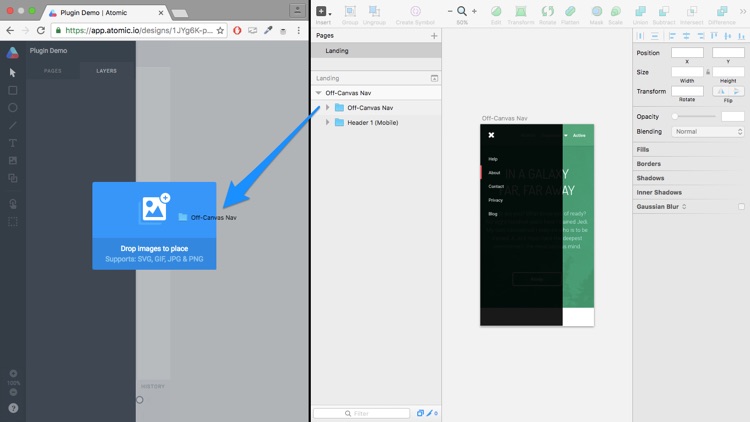750x422 pixels.
Task: Toggle the size aspect ratio lock
Action: coord(708,72)
